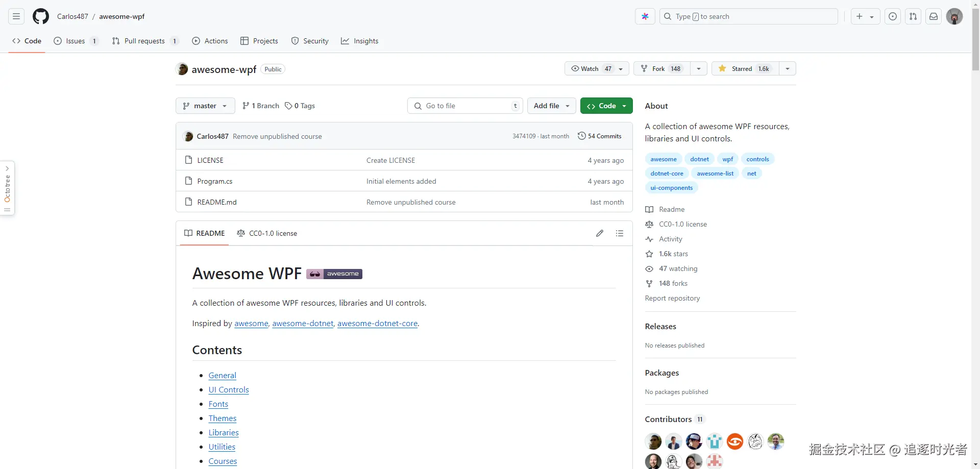Open the notifications inbox icon
This screenshot has width=980, height=469.
tap(934, 16)
